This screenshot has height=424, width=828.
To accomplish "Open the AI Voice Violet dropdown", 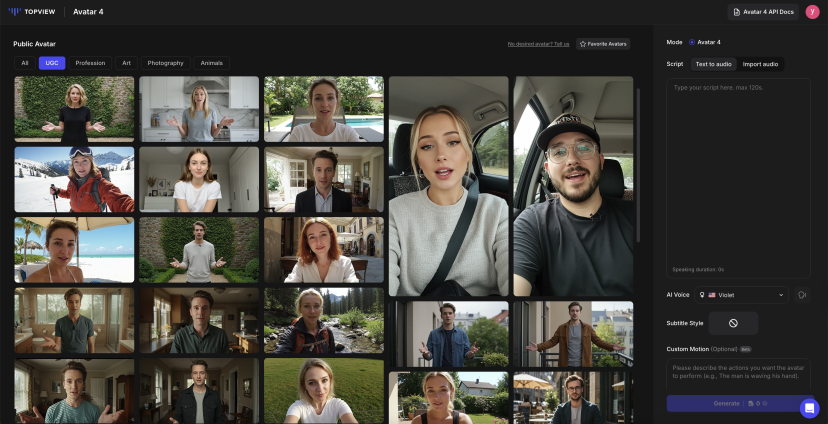I will point(741,295).
